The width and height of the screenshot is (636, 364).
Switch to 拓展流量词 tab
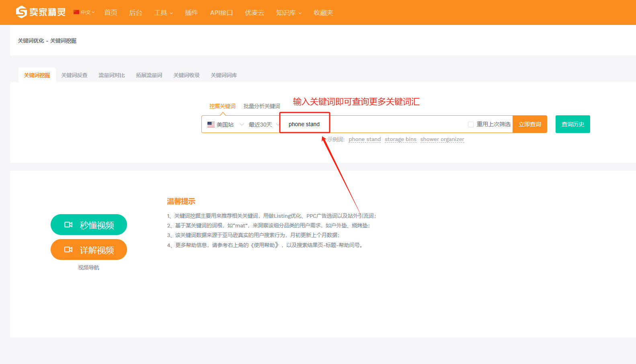(149, 75)
